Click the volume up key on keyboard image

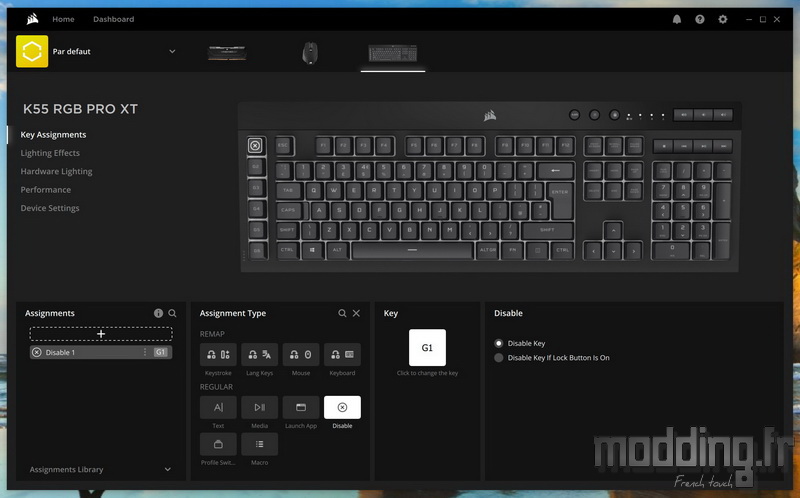[722, 115]
